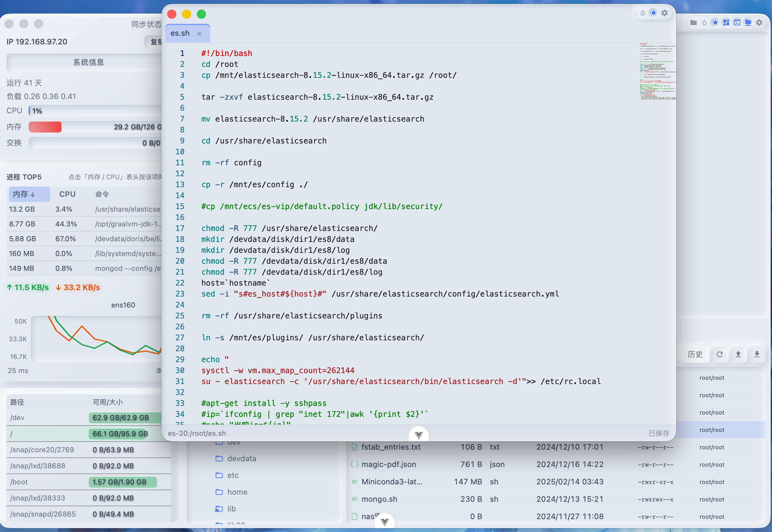
Task: Toggle the sun light-theme icon in the editor window
Action: tap(653, 13)
